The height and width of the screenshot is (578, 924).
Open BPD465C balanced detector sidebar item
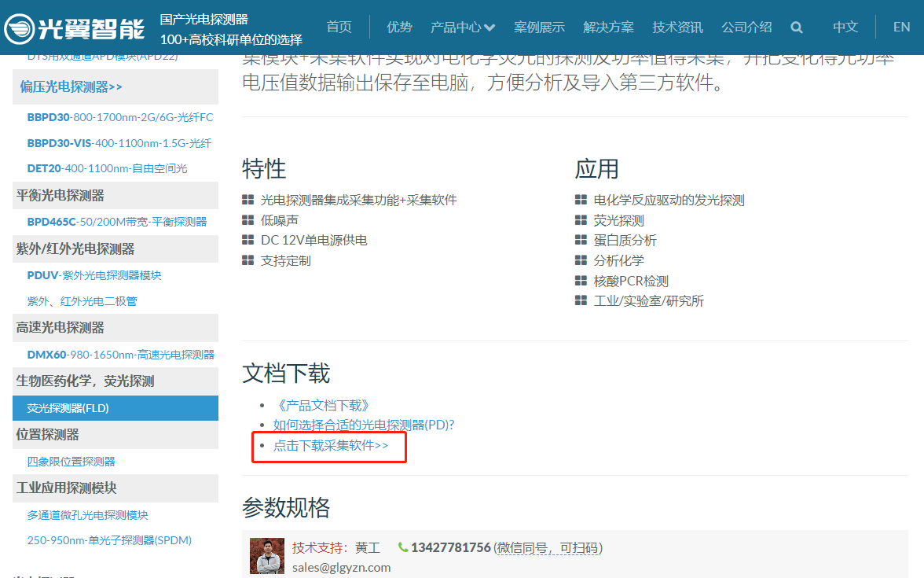click(116, 222)
